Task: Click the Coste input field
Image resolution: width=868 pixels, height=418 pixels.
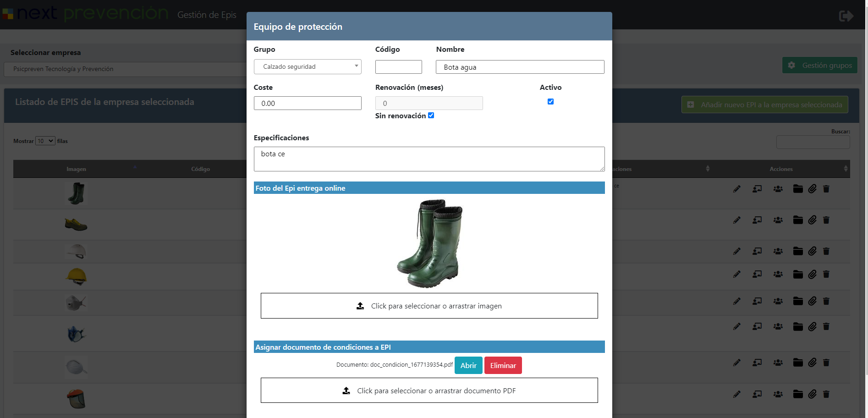Action: 308,103
